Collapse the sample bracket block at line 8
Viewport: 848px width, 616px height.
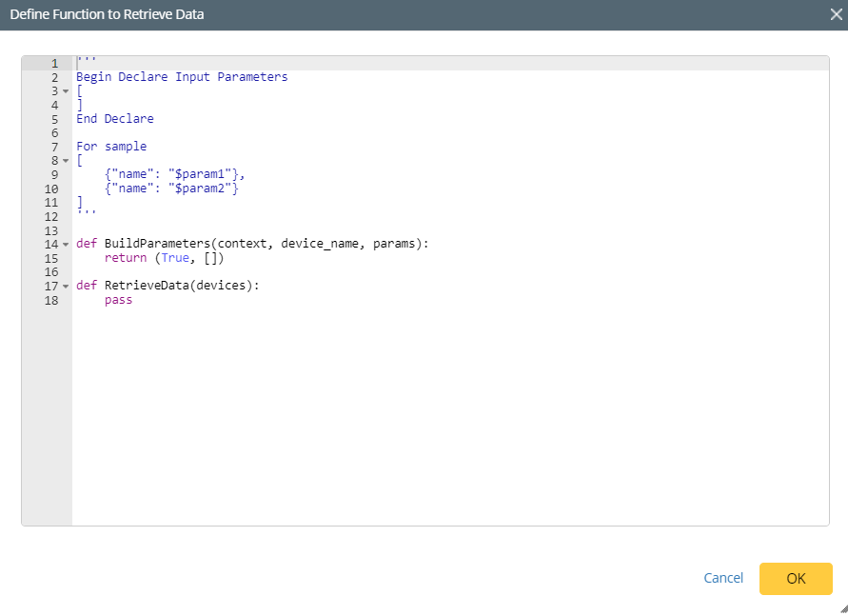coord(66,161)
